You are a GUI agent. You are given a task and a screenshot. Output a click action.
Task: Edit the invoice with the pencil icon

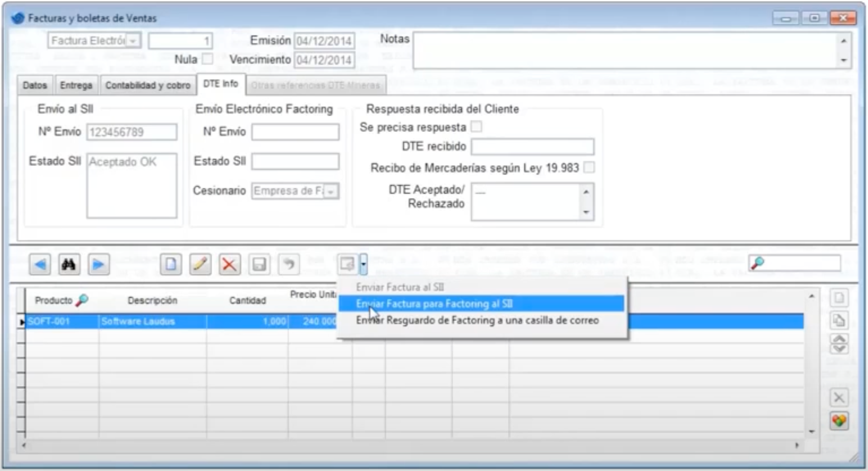click(x=200, y=264)
